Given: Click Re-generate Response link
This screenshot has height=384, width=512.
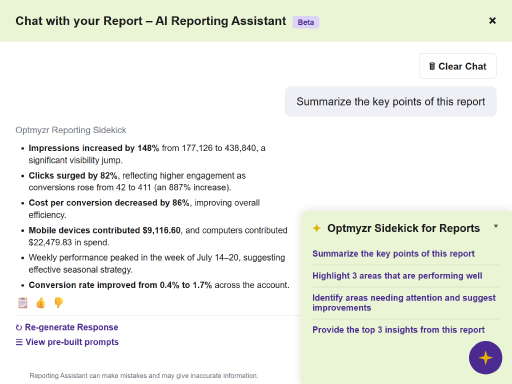Looking at the screenshot, I should coord(67,327).
